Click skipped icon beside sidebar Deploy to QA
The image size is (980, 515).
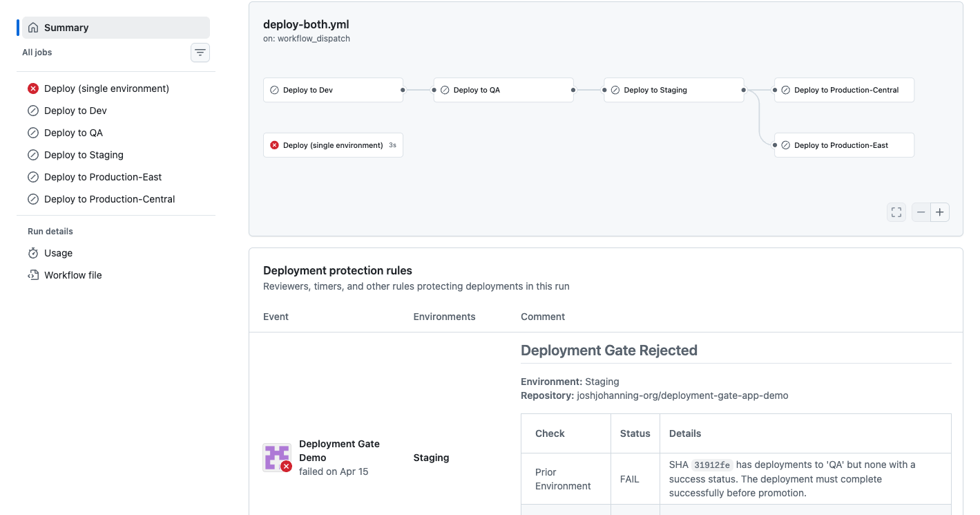[x=33, y=133]
